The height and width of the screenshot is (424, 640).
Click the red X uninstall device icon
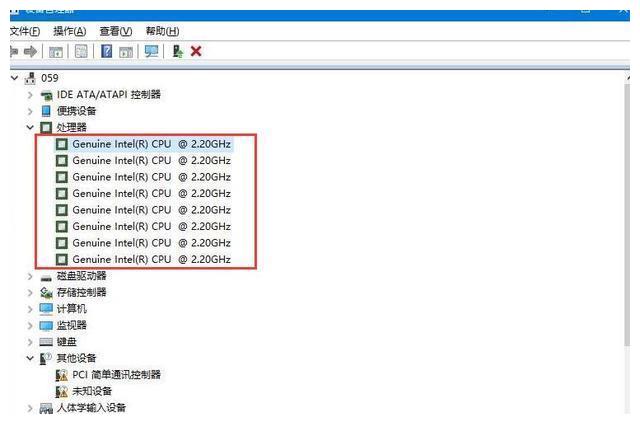pyautogui.click(x=196, y=51)
